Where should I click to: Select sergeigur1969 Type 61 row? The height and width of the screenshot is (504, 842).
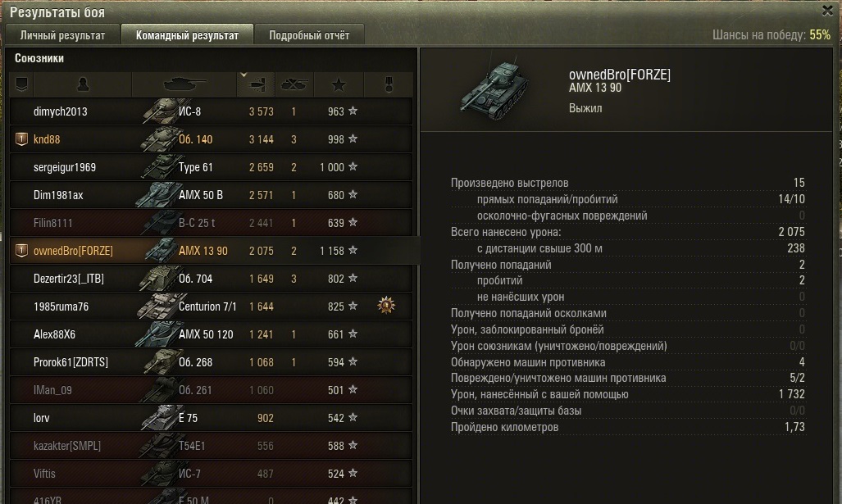pos(211,167)
